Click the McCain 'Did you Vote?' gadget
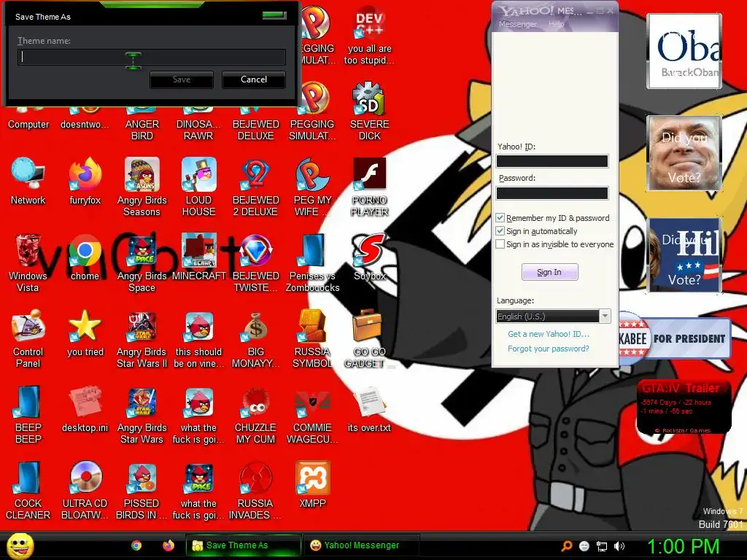747x560 pixels. [684, 153]
